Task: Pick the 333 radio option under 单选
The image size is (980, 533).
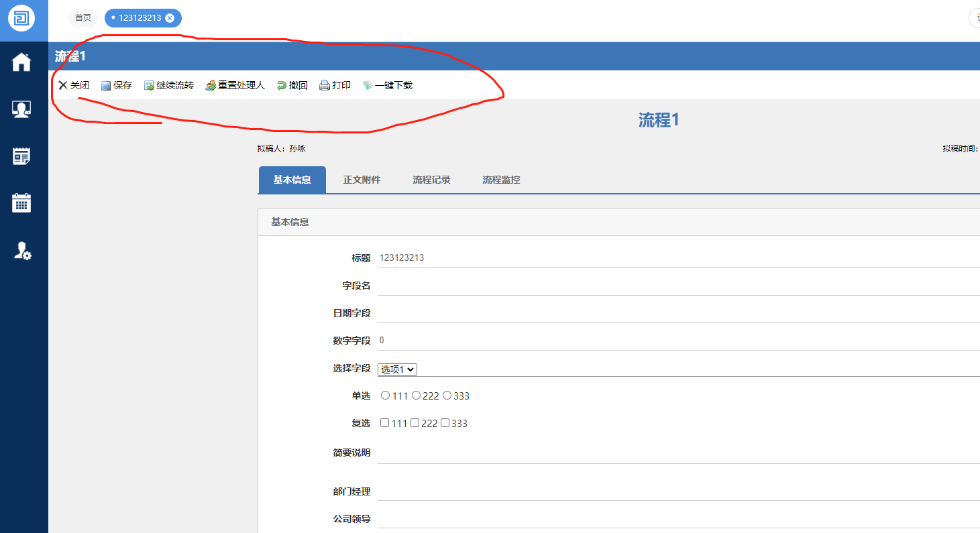Action: tap(447, 396)
